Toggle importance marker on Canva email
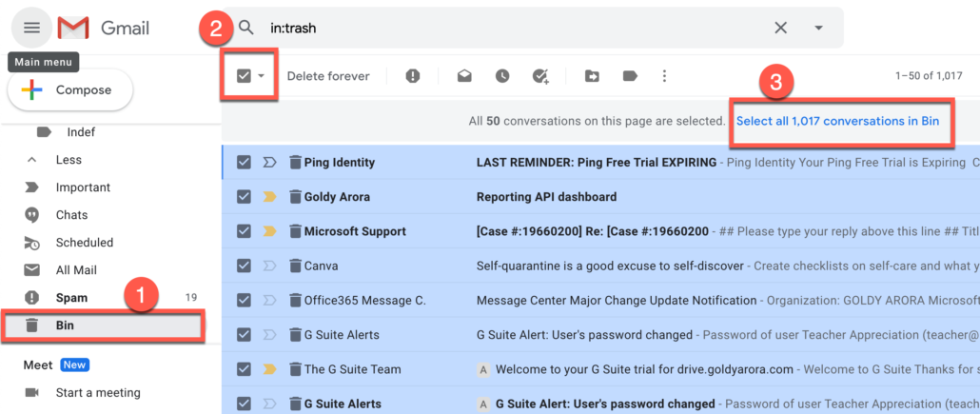This screenshot has height=414, width=980. pos(269,266)
